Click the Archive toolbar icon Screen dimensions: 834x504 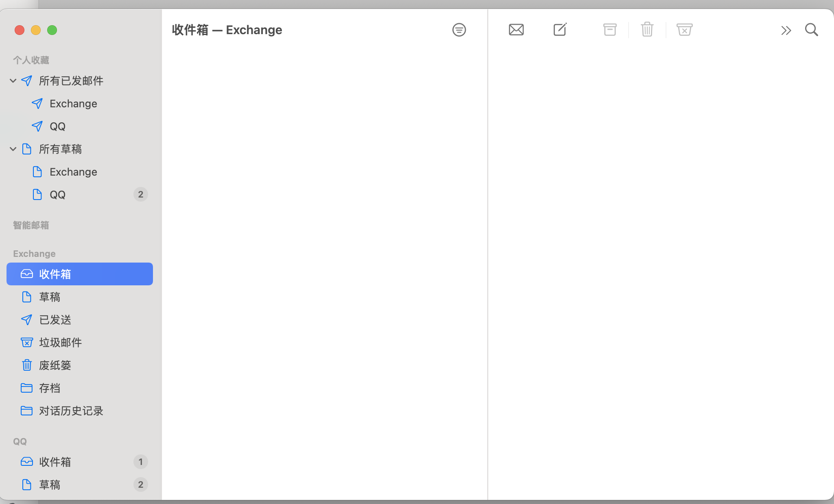pos(609,30)
